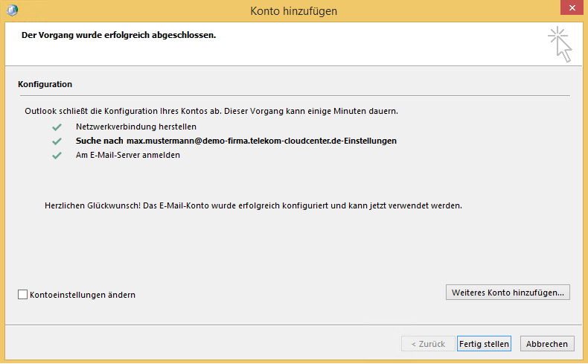Click Fertig stellen to finish setup

tap(484, 344)
